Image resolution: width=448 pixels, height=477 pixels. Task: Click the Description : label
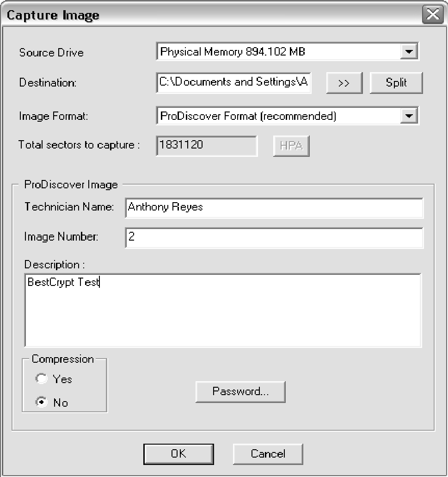point(55,265)
